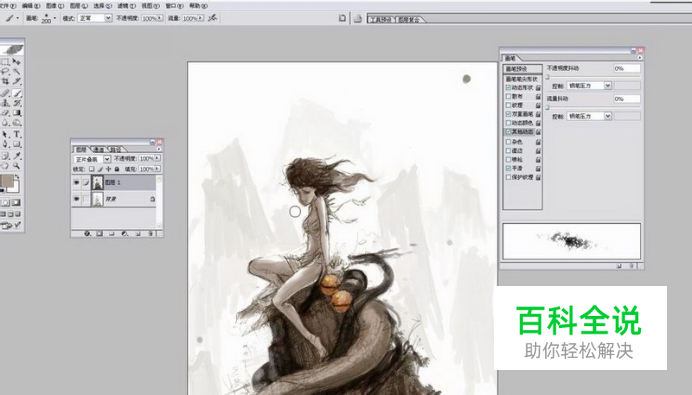
Task: Toggle the 散布 checkbox
Action: (508, 96)
